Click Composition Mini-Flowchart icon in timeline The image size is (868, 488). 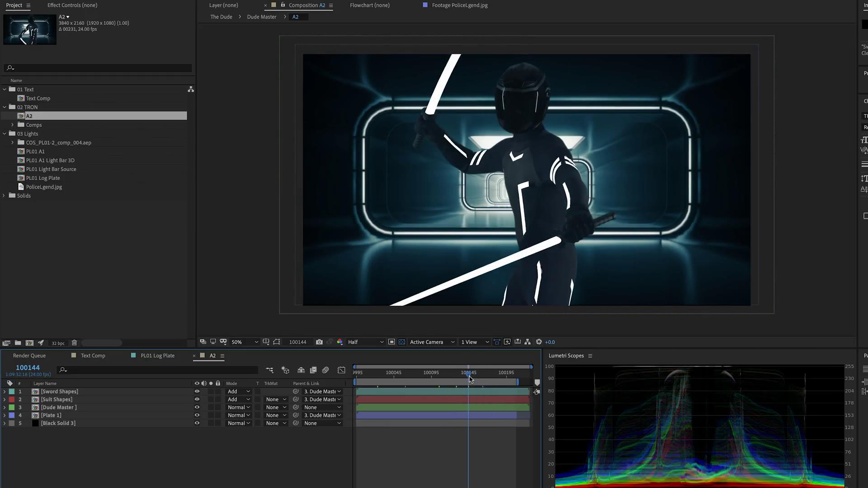270,370
